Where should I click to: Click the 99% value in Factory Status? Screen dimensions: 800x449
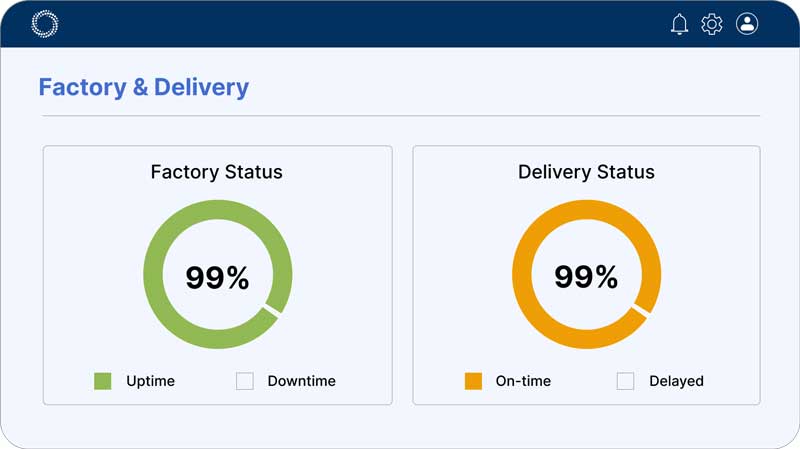217,277
